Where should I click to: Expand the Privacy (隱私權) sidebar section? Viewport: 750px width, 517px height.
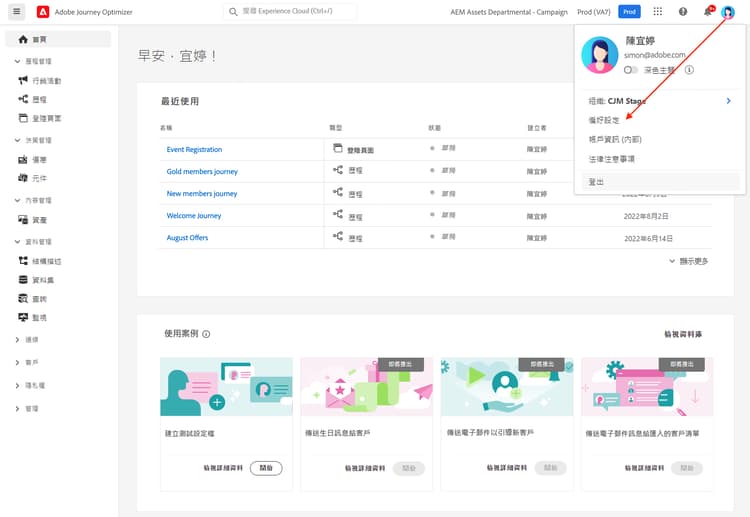tap(17, 385)
